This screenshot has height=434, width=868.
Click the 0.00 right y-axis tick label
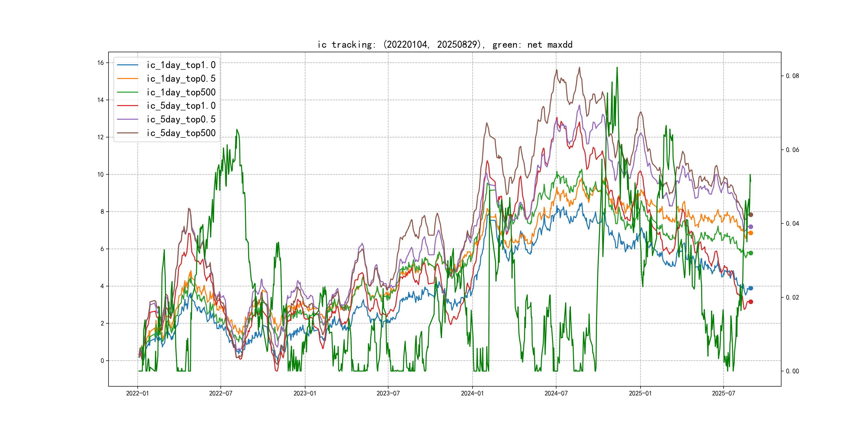point(792,371)
